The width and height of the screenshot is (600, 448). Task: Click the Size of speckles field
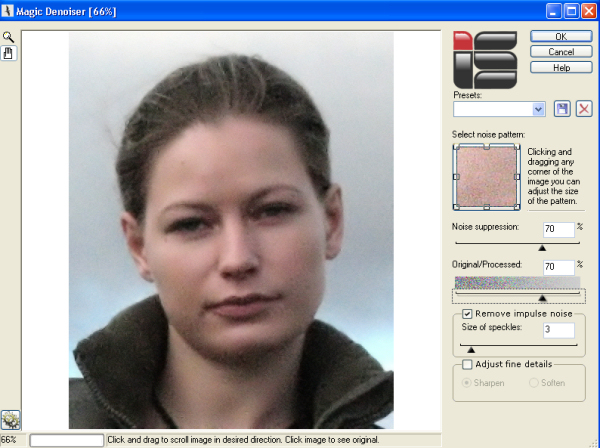pyautogui.click(x=559, y=330)
